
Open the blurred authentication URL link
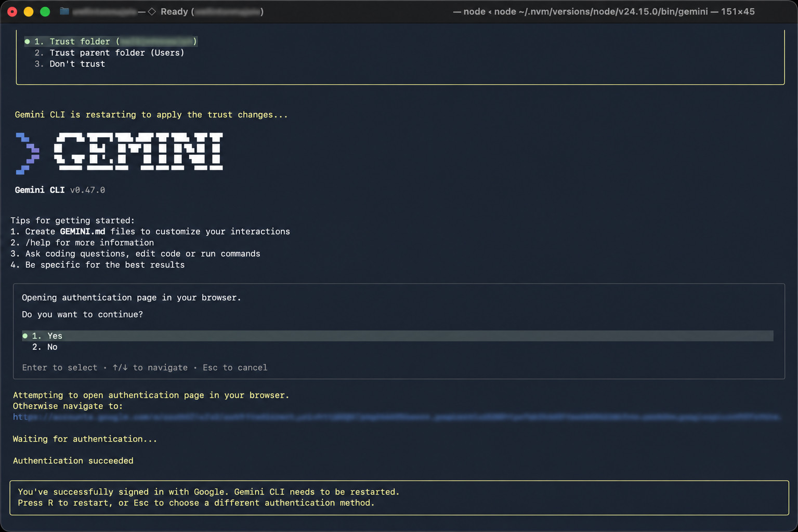396,417
